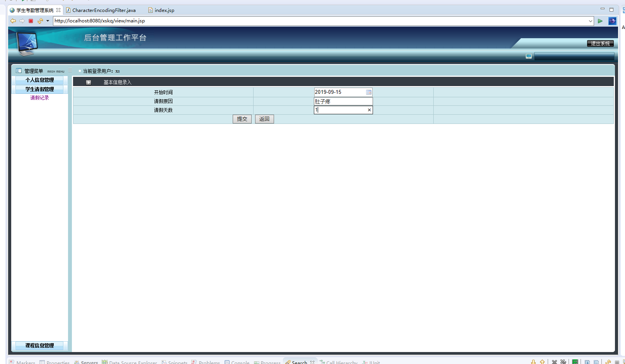
Task: Open the index.jsp editor tab
Action: (x=162, y=10)
